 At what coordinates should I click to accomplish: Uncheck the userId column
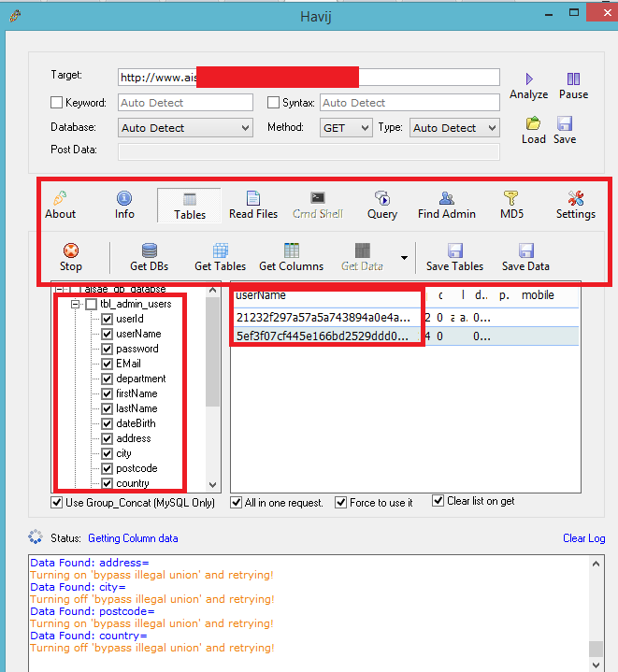pos(108,319)
